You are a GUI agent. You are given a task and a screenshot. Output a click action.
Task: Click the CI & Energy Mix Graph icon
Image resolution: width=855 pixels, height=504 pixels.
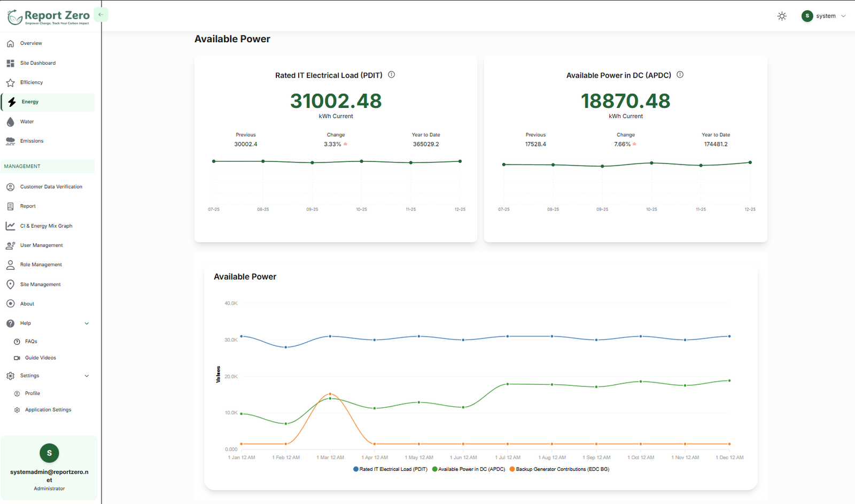coord(10,226)
